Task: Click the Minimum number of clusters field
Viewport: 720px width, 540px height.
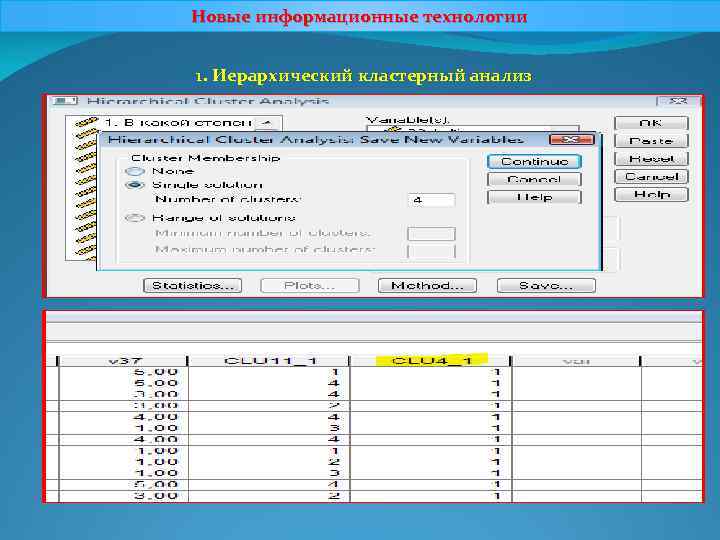Action: 431,234
